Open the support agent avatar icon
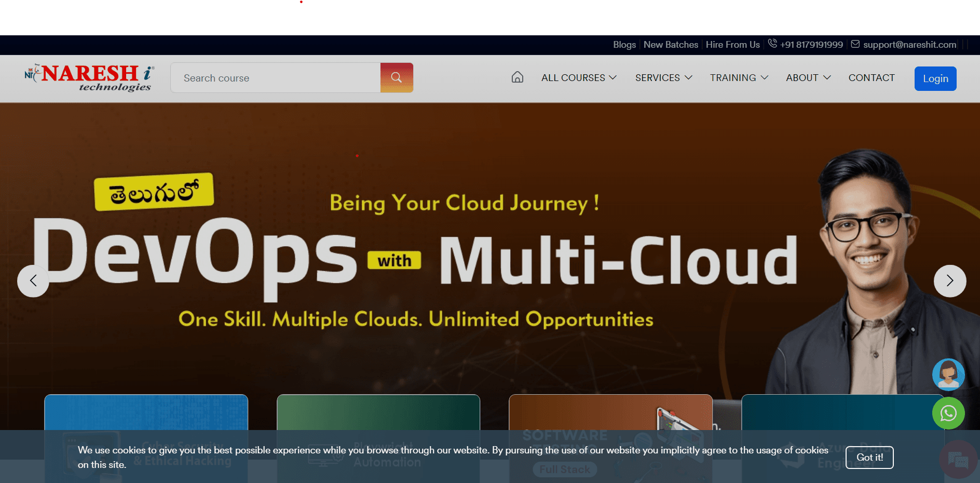The height and width of the screenshot is (483, 980). coord(948,374)
